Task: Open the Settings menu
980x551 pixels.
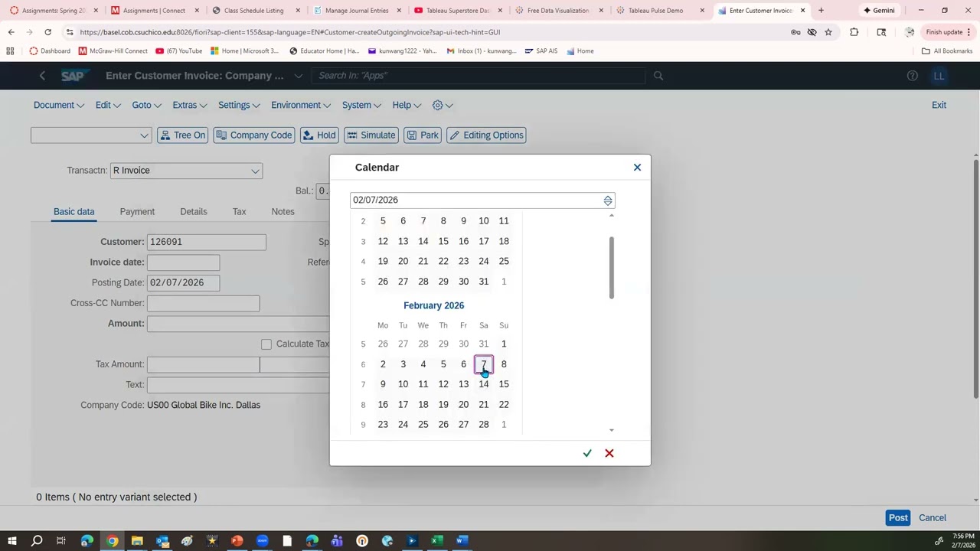Action: point(239,105)
